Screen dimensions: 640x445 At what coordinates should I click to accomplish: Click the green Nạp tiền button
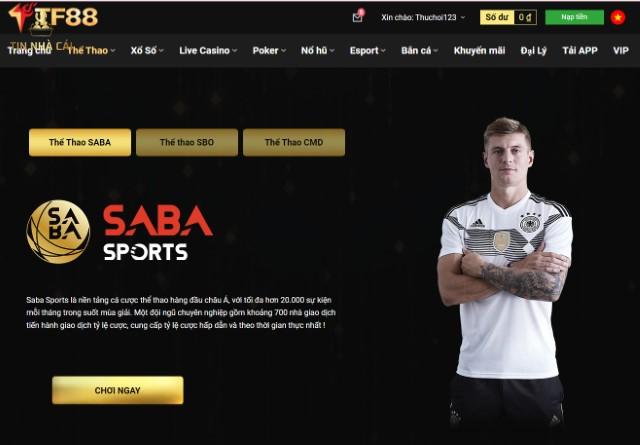(574, 17)
